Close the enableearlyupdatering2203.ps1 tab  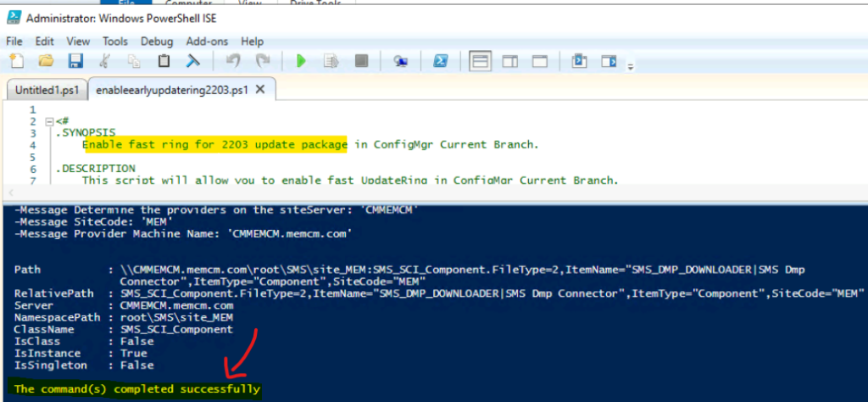(259, 89)
